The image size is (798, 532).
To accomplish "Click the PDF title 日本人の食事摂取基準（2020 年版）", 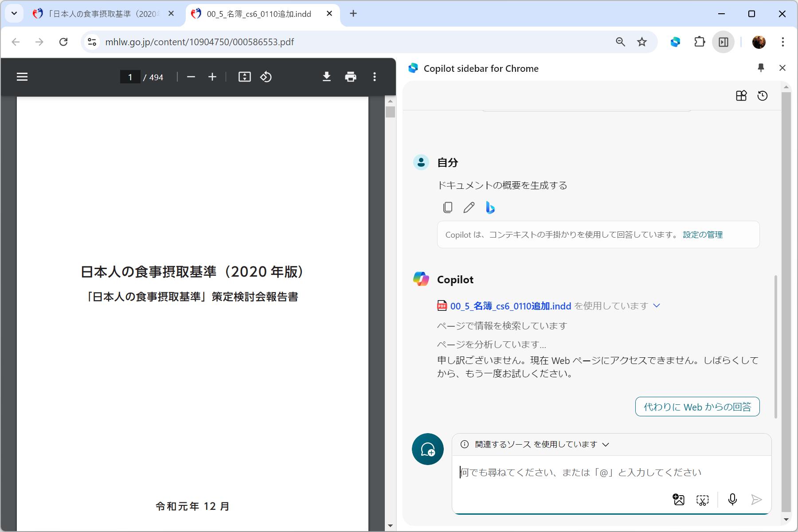I will point(192,272).
